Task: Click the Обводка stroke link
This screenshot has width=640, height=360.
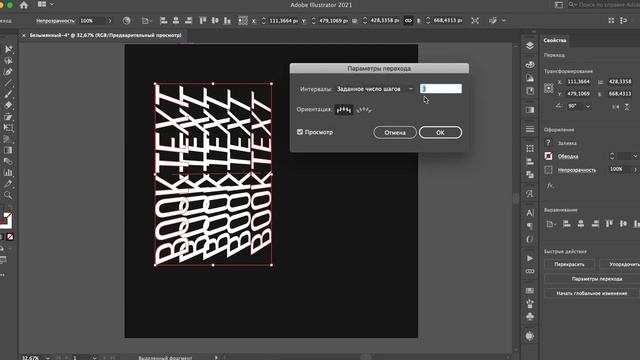Action: coord(568,156)
